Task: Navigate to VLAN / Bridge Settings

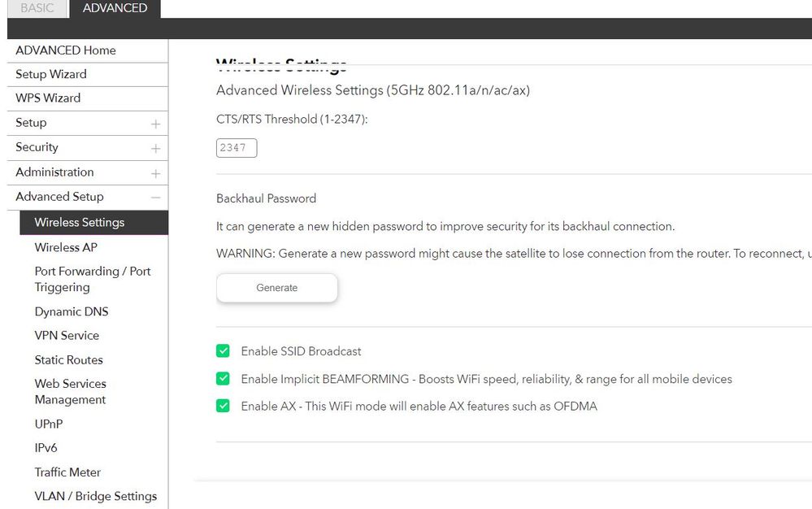Action: point(96,496)
